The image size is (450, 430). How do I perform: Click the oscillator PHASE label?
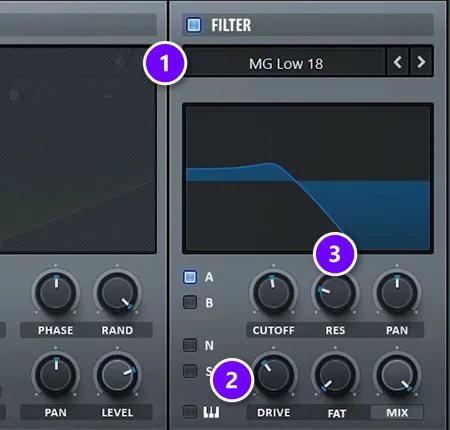coord(55,330)
